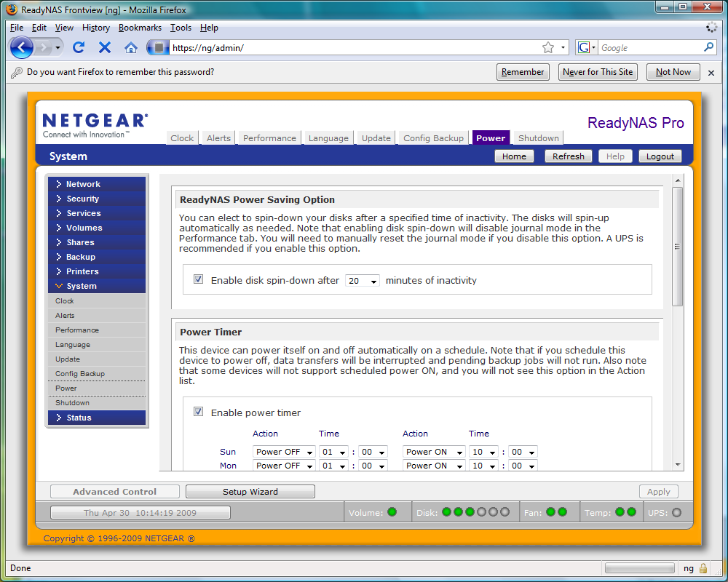
Task: Open Sun second Action dropdown Power ON
Action: (x=434, y=452)
